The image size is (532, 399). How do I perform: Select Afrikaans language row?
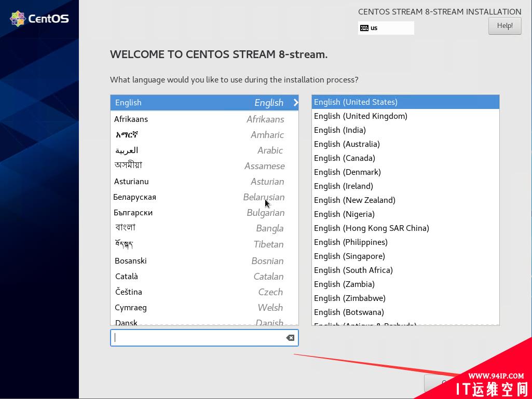coord(204,119)
